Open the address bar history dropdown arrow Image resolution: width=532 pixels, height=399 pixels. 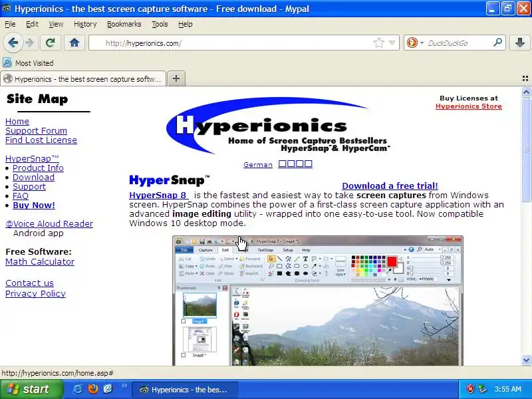pos(392,43)
